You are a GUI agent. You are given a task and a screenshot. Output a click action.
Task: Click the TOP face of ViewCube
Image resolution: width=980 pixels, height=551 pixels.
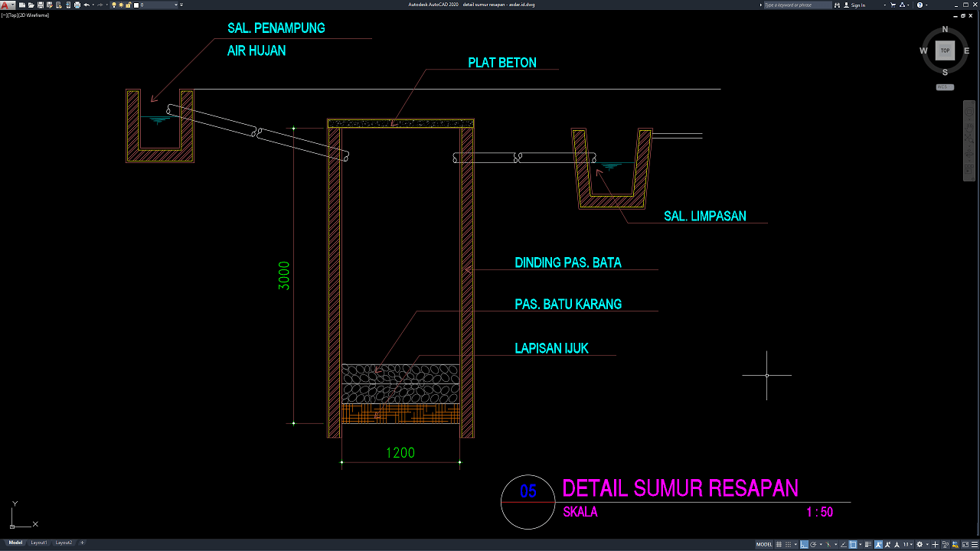coord(945,51)
